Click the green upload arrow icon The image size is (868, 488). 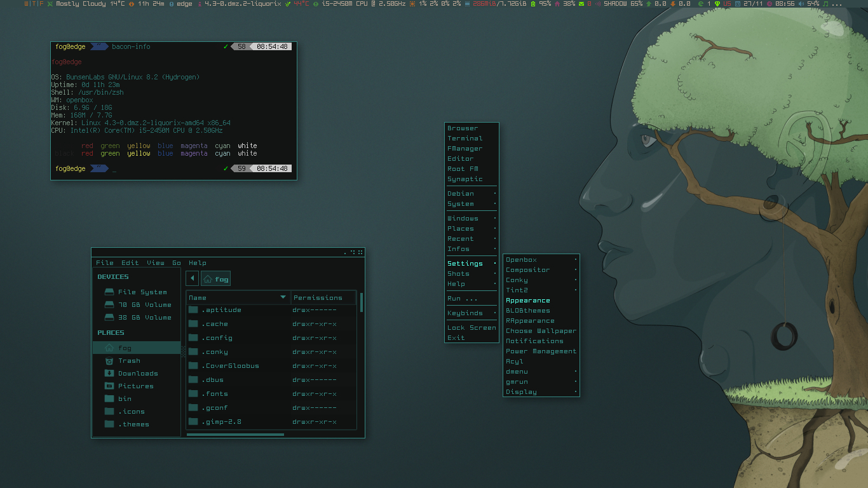(648, 4)
